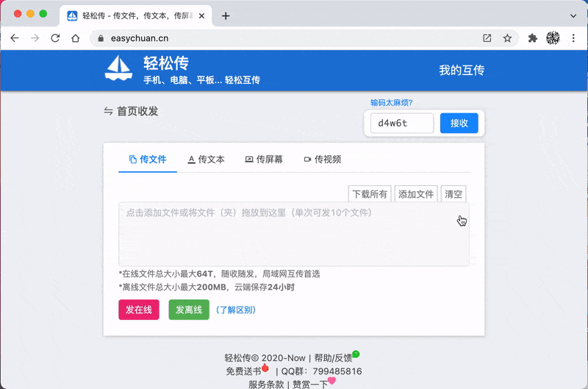The height and width of the screenshot is (389, 588).
Task: Click the browser back arrow
Action: (14, 38)
